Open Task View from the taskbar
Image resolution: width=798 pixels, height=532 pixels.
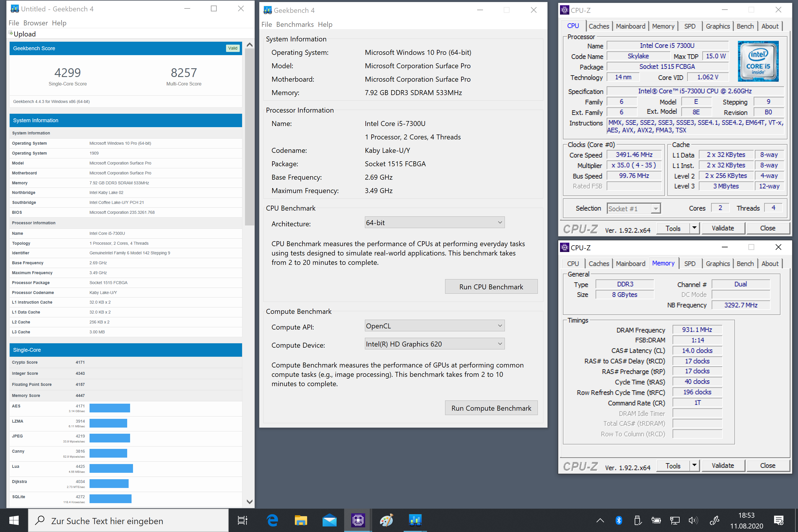click(242, 520)
